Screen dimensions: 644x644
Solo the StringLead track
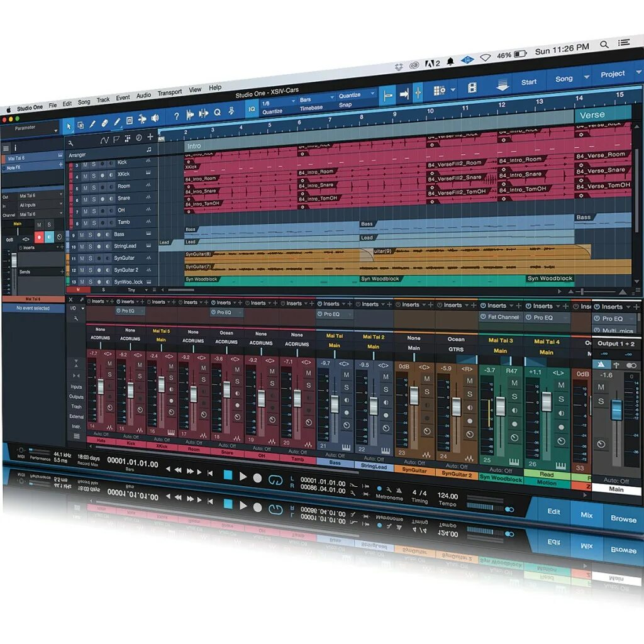click(91, 247)
